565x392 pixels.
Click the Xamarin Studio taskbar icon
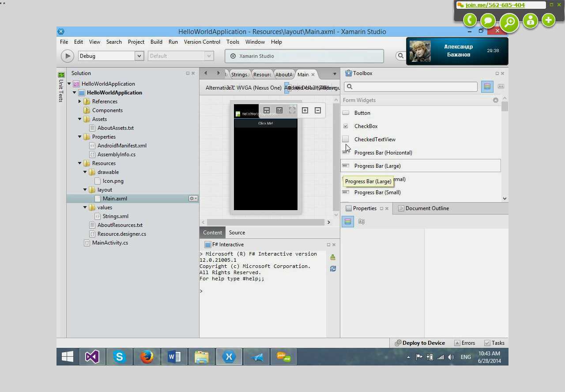pyautogui.click(x=229, y=357)
